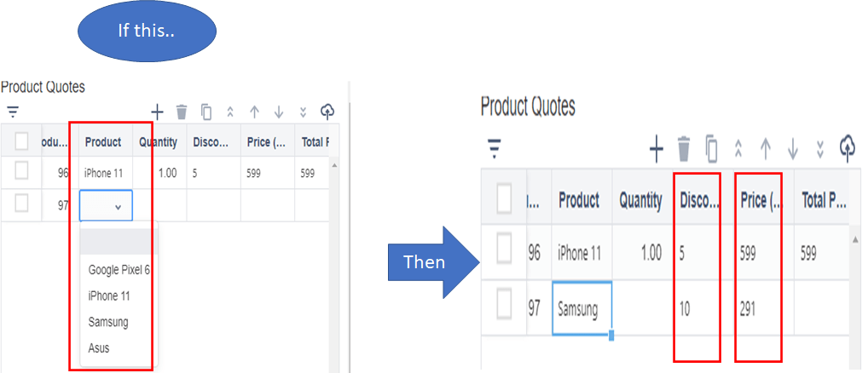Click the trash delete icon in the 'Then' result grid

(683, 149)
